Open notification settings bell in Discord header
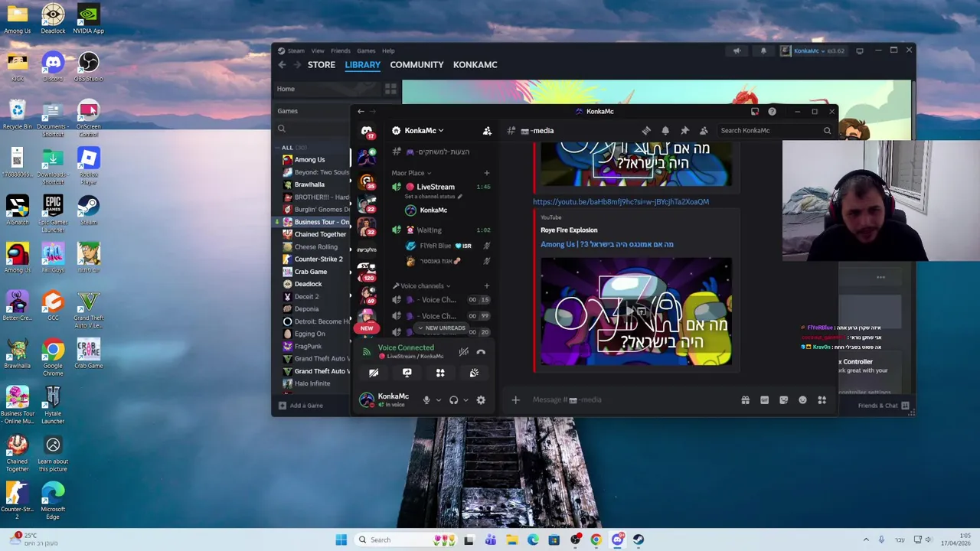Screen dimensions: 980x551 click(665, 131)
